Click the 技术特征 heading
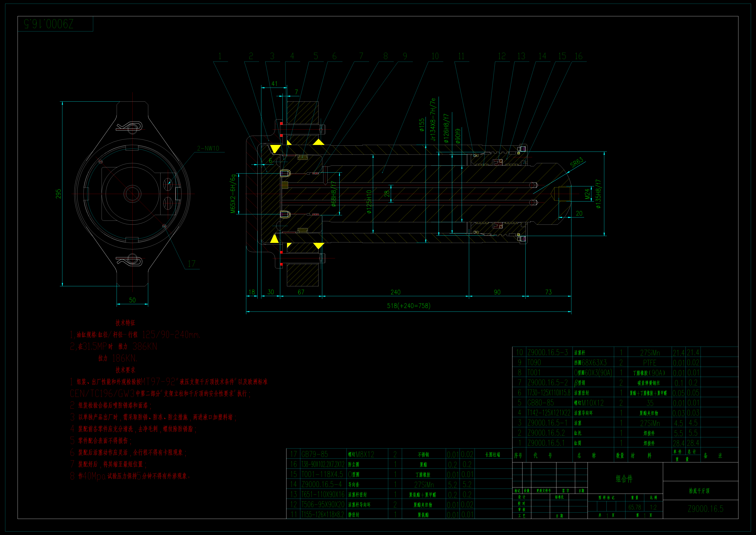756x535 pixels. coord(125,323)
